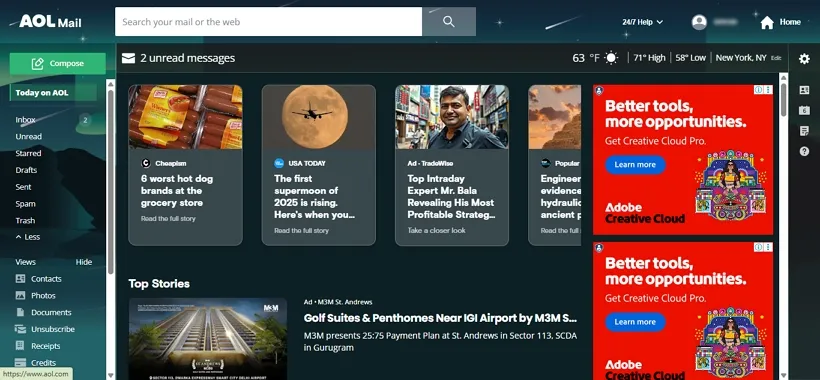Click the Compose pencil icon
Screen dimensions: 820x380
37,64
